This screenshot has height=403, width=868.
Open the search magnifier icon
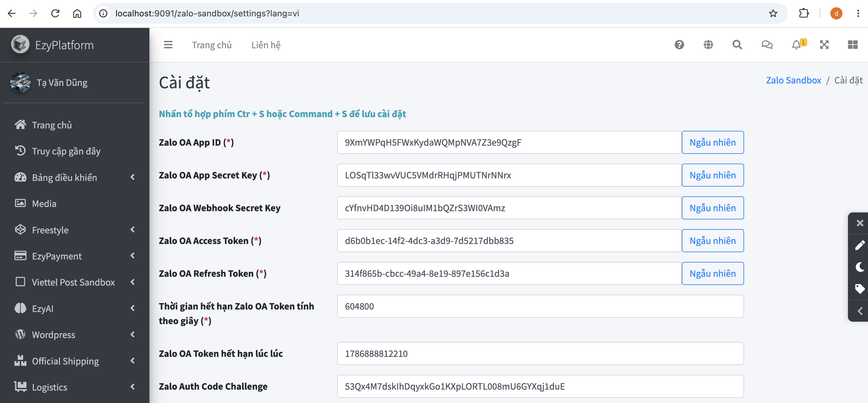click(x=737, y=45)
